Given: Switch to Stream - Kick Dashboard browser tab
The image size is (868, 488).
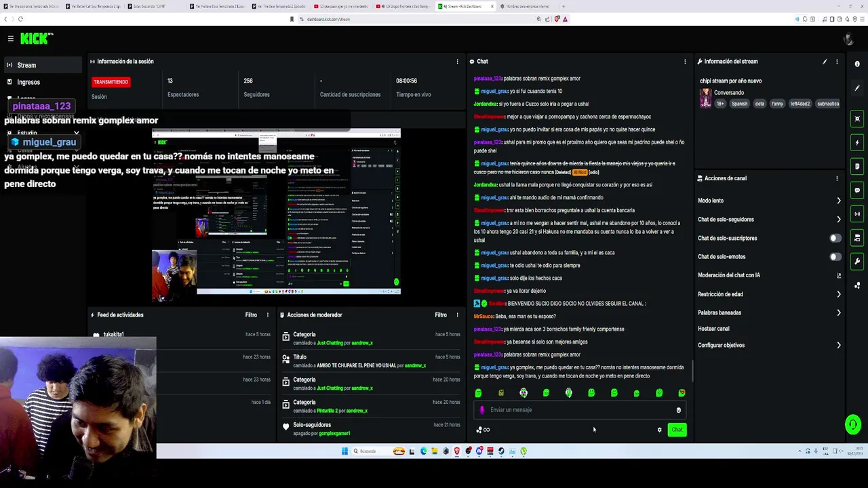Looking at the screenshot, I should pyautogui.click(x=465, y=6).
